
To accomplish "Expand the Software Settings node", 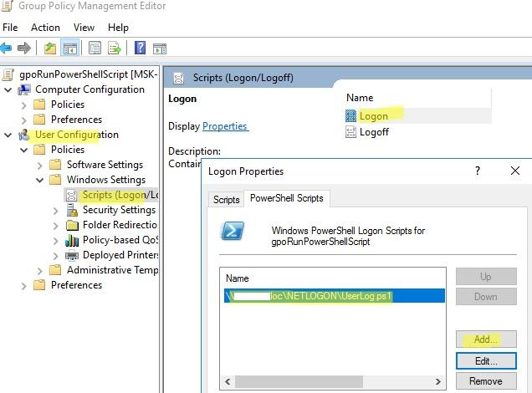I will (39, 166).
